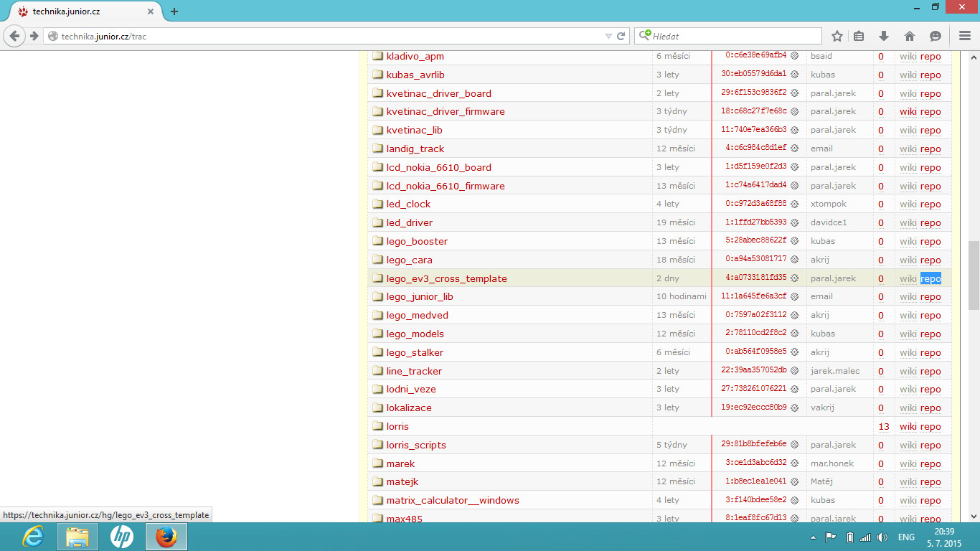Open the Firefox downloads panel
This screenshot has width=980, height=551.
(x=884, y=36)
